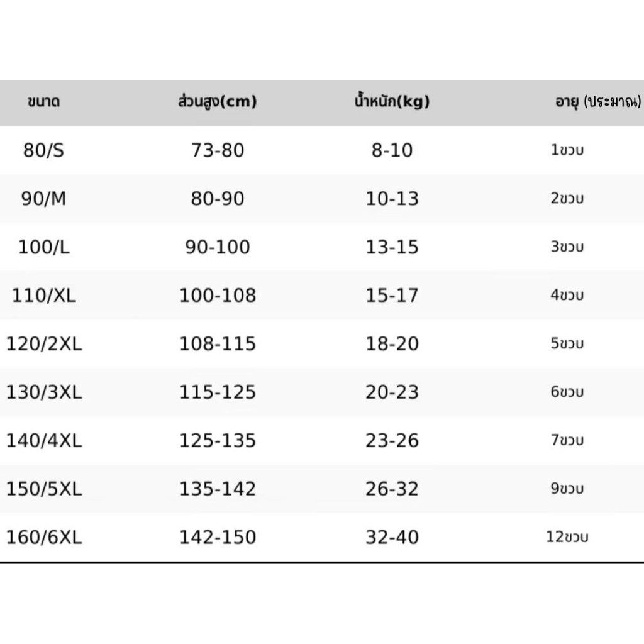Select the 100-108 height value

point(218,296)
